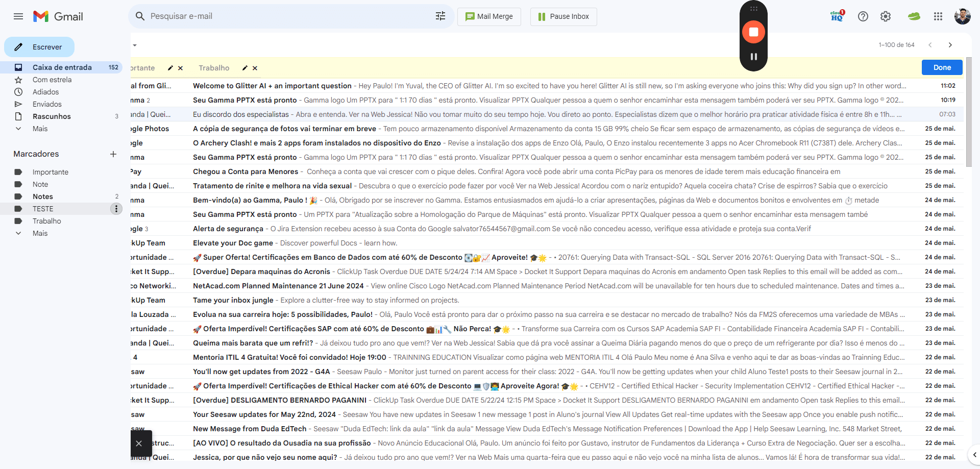The width and height of the screenshot is (980, 469).
Task: Dismiss the notification popup with X
Action: (139, 443)
